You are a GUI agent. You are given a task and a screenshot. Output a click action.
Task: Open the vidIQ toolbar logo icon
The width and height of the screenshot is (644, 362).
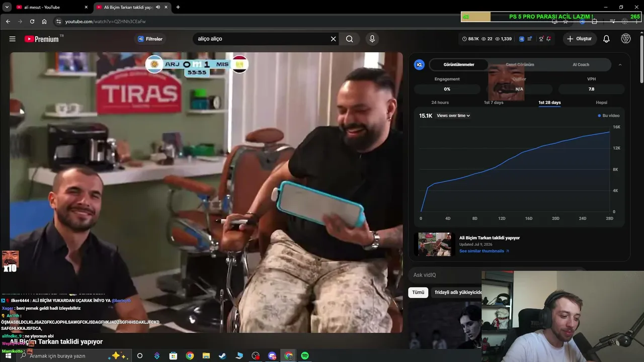[522, 39]
